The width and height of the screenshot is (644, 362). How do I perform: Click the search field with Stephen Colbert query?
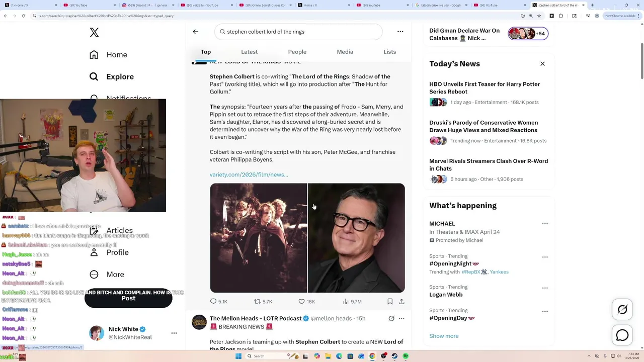pyautogui.click(x=298, y=32)
